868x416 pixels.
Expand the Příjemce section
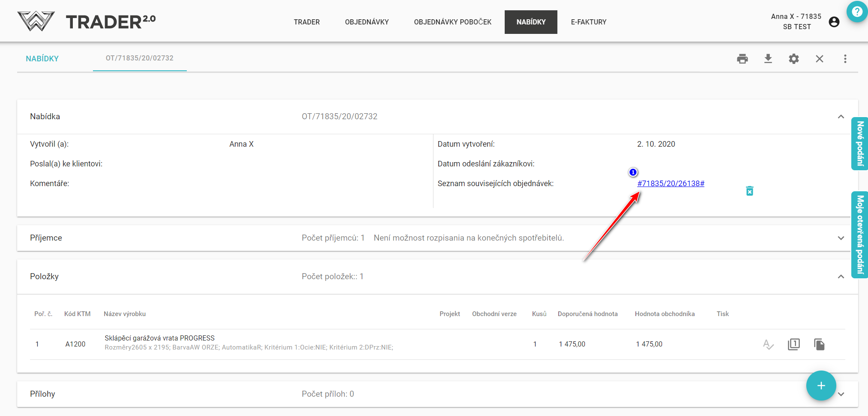(x=841, y=238)
